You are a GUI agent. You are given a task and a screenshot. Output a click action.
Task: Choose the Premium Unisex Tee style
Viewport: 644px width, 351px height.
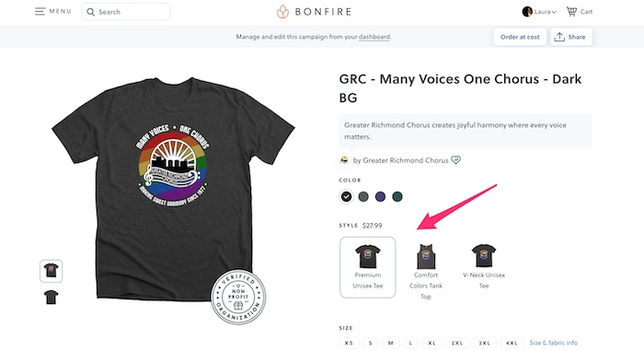tap(368, 267)
